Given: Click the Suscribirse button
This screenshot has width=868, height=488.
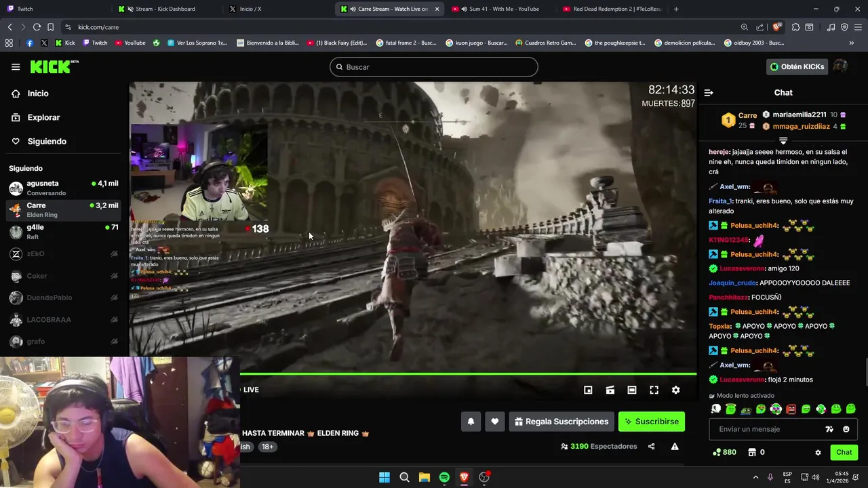Looking at the screenshot, I should pyautogui.click(x=652, y=422).
